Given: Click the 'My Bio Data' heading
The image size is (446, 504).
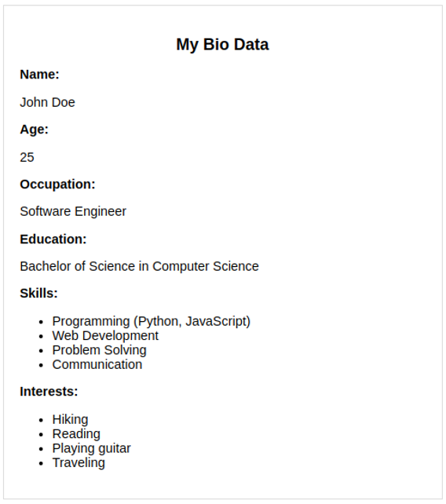Looking at the screenshot, I should 222,45.
